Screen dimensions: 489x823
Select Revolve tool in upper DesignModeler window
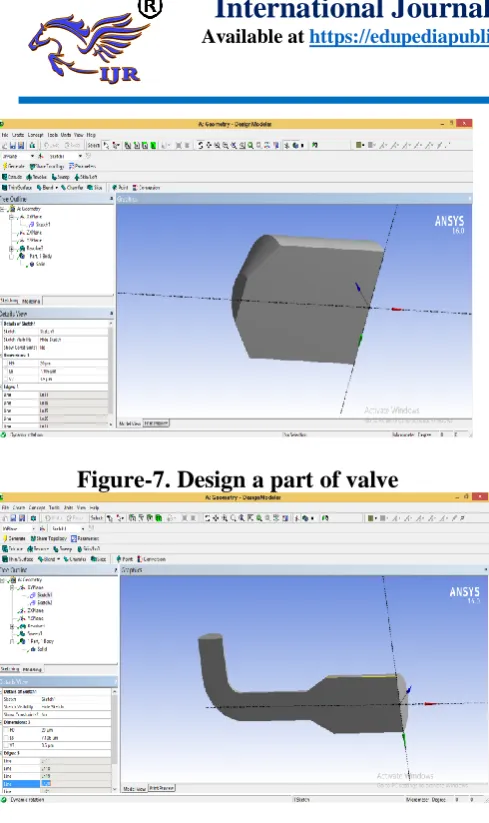click(x=37, y=177)
